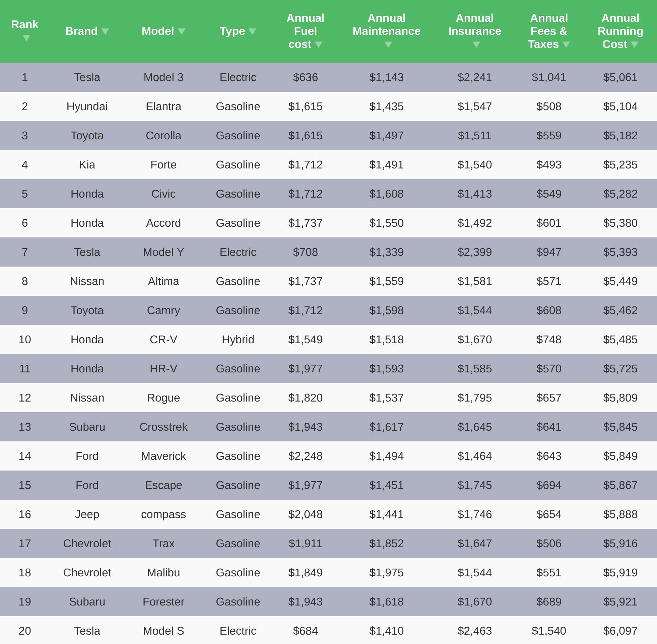Click the Annual Running Cost sort arrow

(x=635, y=45)
